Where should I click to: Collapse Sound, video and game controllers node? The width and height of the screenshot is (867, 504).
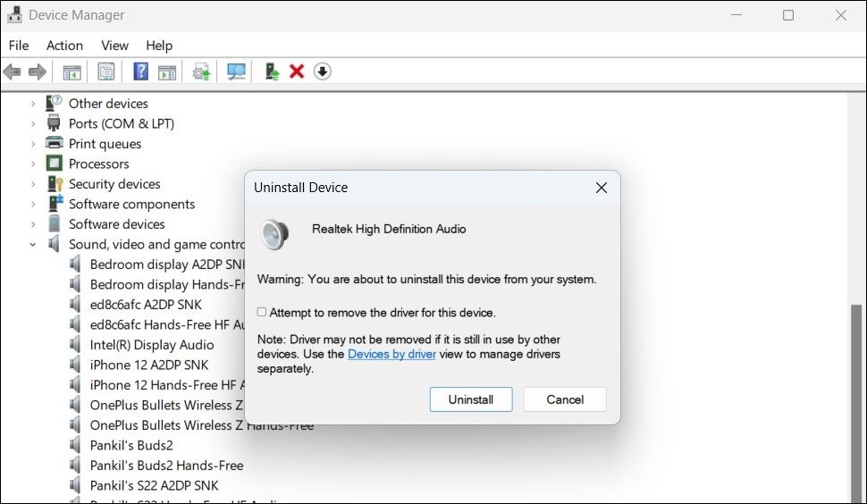pyautogui.click(x=32, y=244)
